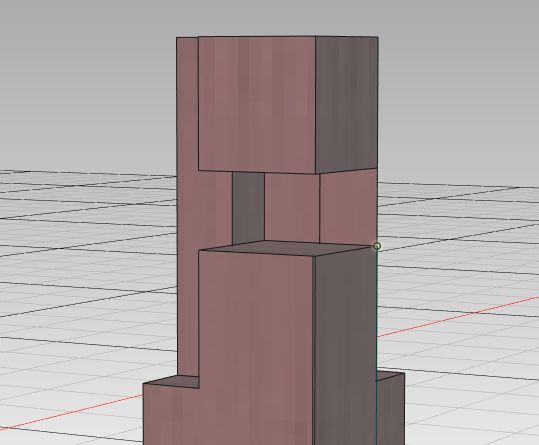The height and width of the screenshot is (445, 539).
Task: Select the upper block's dark side face
Action: coord(346,104)
